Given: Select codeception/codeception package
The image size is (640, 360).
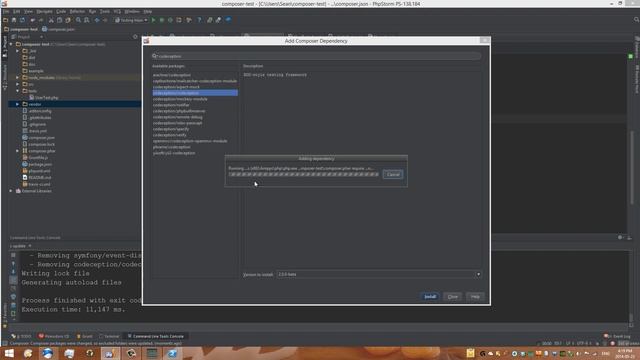Looking at the screenshot, I should (x=195, y=93).
